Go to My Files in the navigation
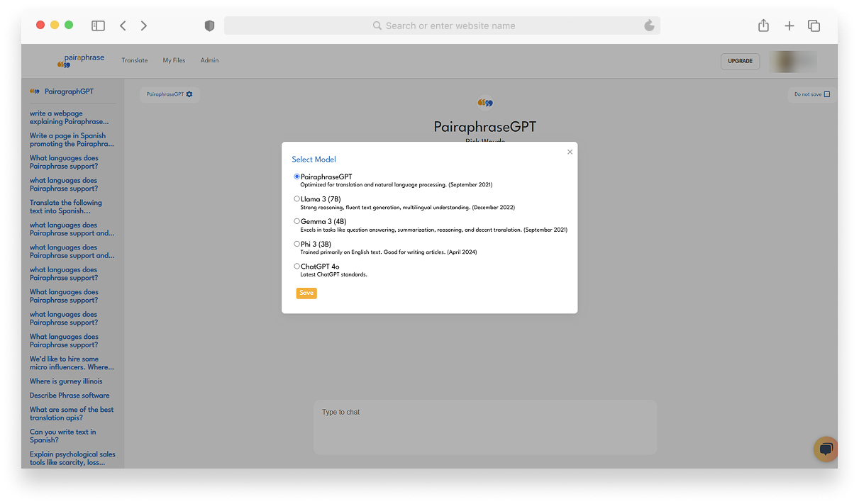This screenshot has height=504, width=859. click(174, 61)
